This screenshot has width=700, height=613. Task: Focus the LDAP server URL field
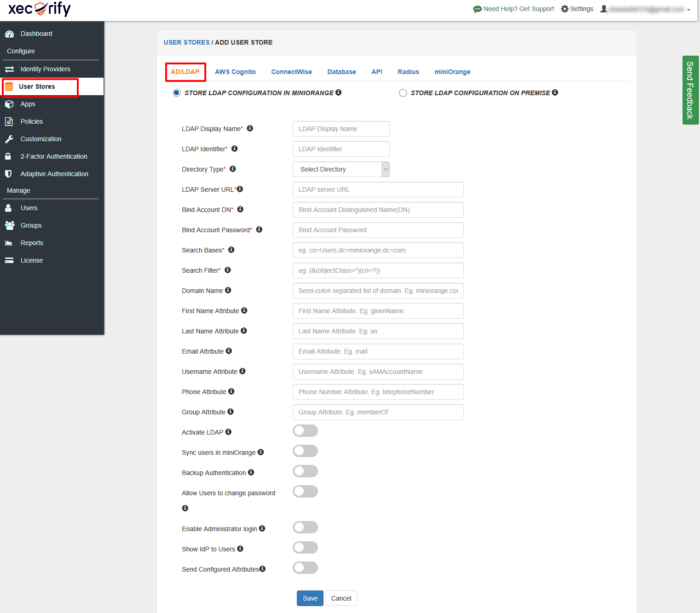378,189
